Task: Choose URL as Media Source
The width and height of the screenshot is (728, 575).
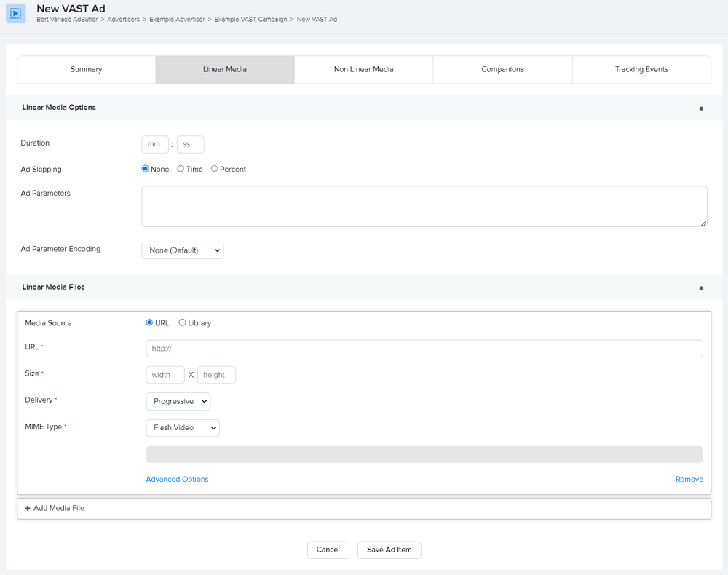Action: [x=149, y=322]
